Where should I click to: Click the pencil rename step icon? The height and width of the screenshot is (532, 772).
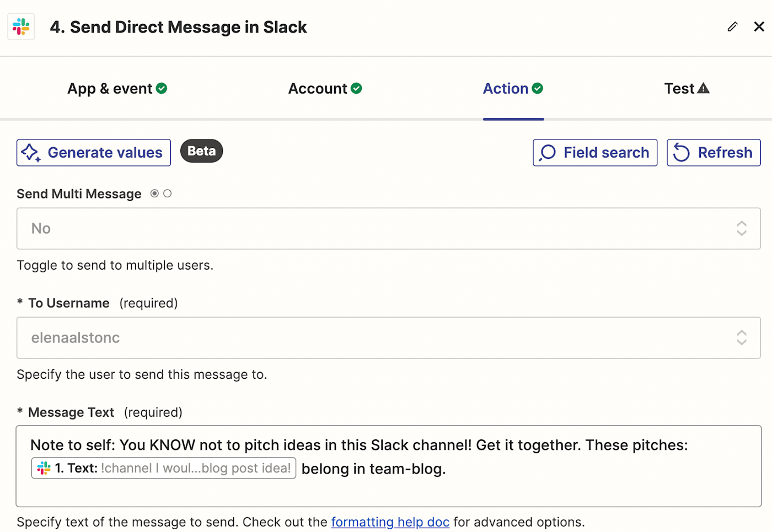(732, 26)
